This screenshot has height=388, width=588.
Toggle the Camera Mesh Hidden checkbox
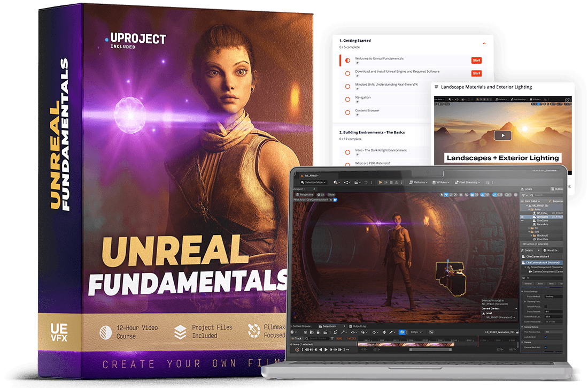click(x=546, y=347)
